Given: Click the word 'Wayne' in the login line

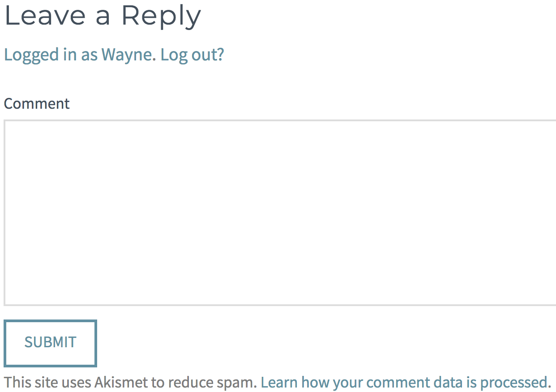Looking at the screenshot, I should tap(127, 55).
